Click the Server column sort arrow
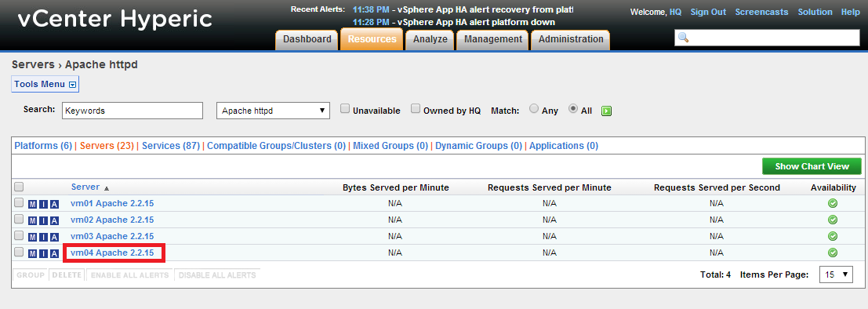Screen dimensions: 868x309 tap(107, 188)
